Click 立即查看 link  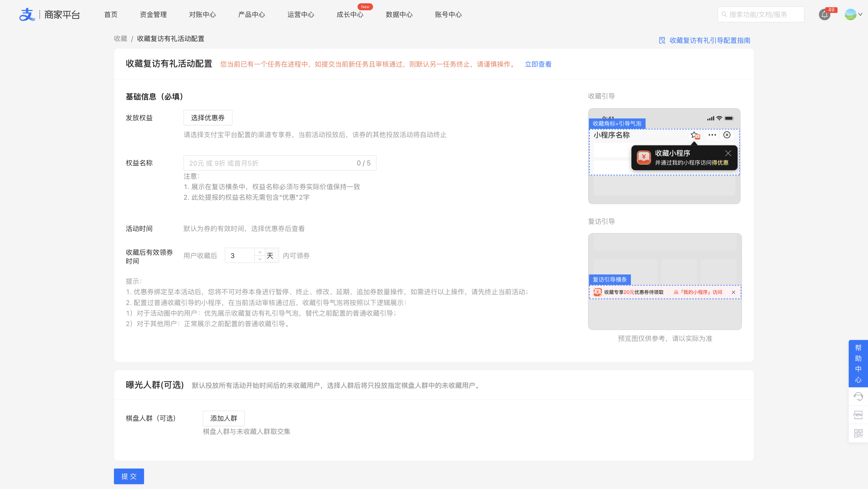tap(538, 64)
